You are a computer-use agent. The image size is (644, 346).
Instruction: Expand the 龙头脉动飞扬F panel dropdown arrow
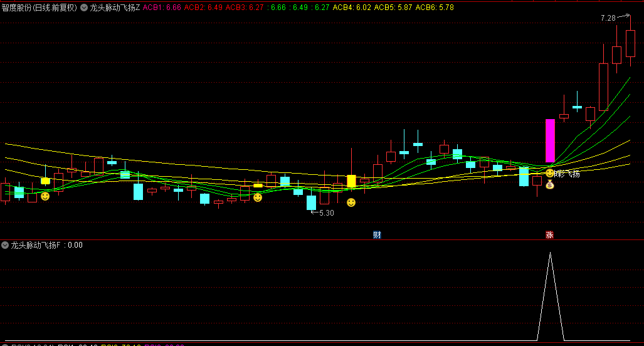(x=5, y=245)
